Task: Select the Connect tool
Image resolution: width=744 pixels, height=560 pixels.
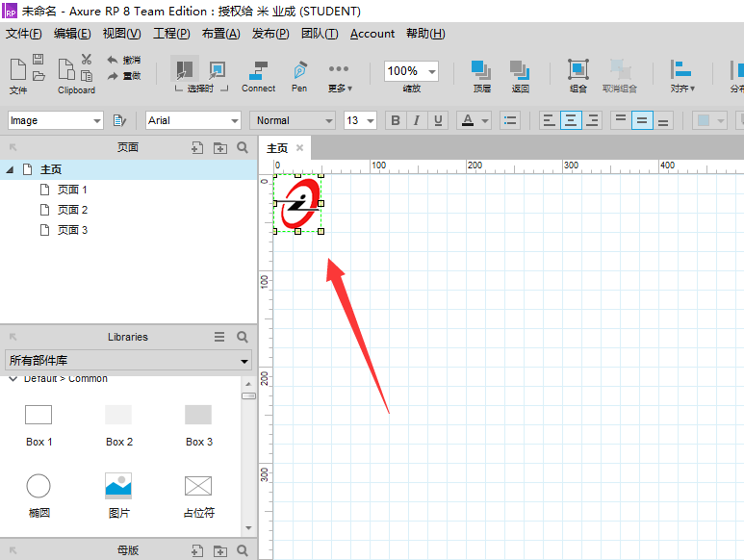Action: [258, 76]
